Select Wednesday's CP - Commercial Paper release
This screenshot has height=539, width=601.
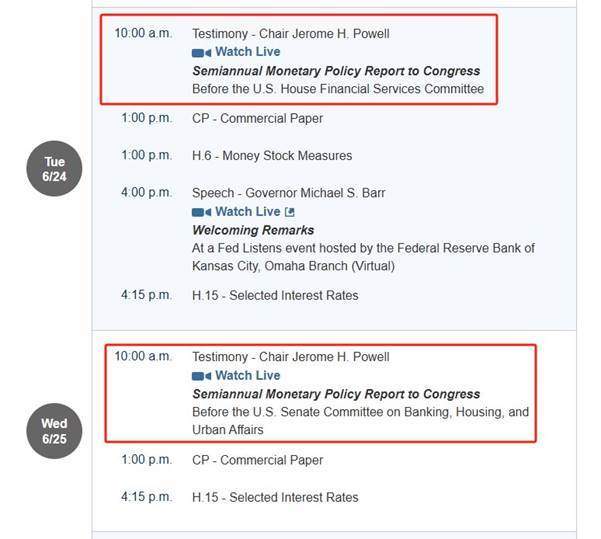(x=257, y=461)
